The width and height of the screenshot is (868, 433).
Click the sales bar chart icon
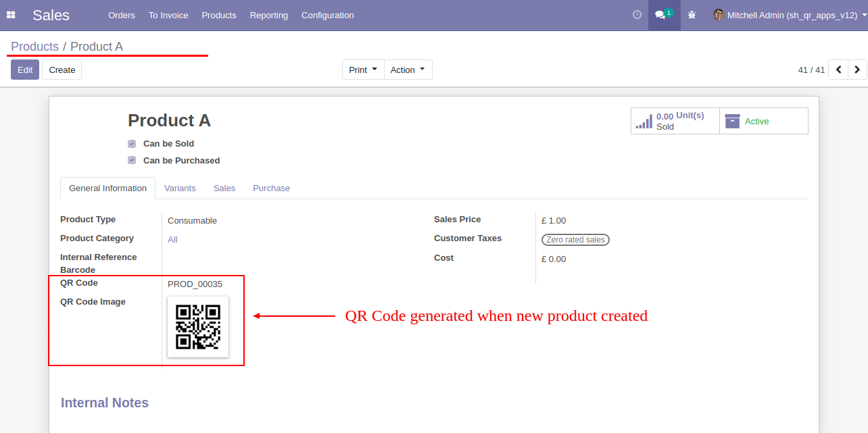coord(644,122)
